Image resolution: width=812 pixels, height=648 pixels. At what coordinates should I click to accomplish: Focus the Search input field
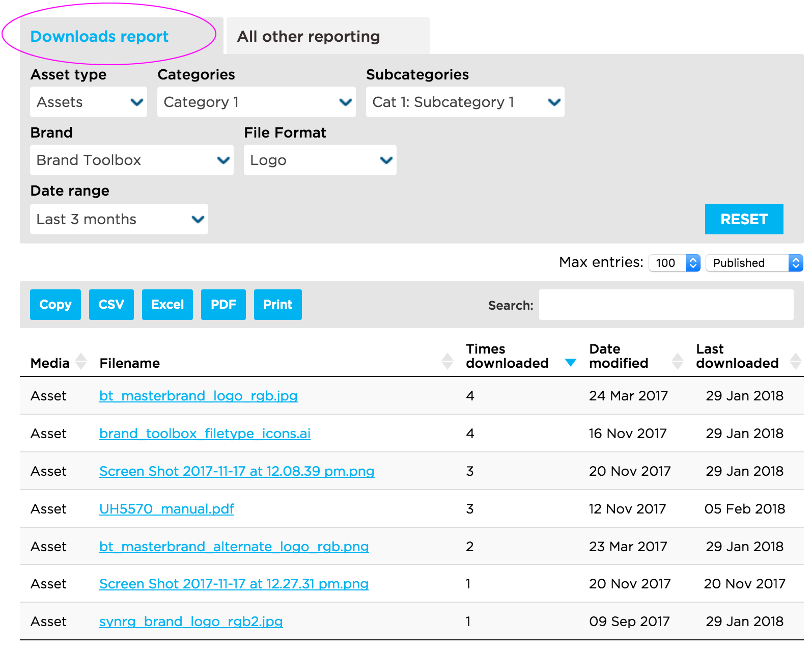pos(665,305)
